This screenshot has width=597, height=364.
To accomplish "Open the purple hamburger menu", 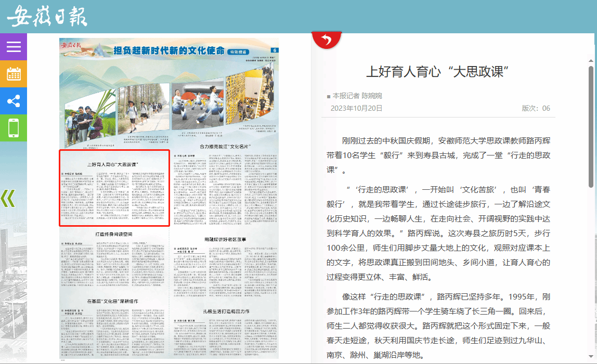I will tap(14, 46).
